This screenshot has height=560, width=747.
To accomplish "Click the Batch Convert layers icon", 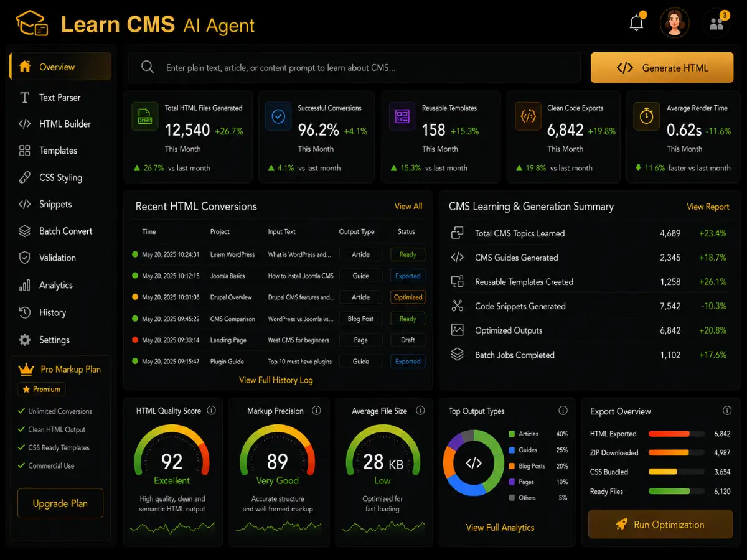I will 25,231.
